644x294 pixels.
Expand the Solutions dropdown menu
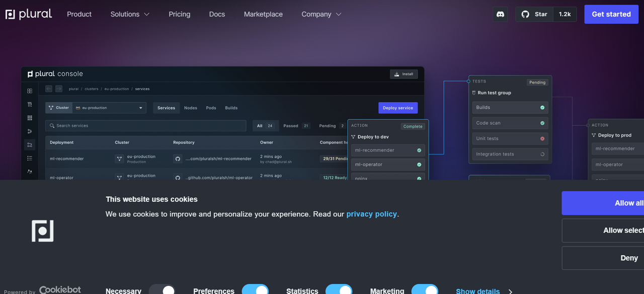130,14
